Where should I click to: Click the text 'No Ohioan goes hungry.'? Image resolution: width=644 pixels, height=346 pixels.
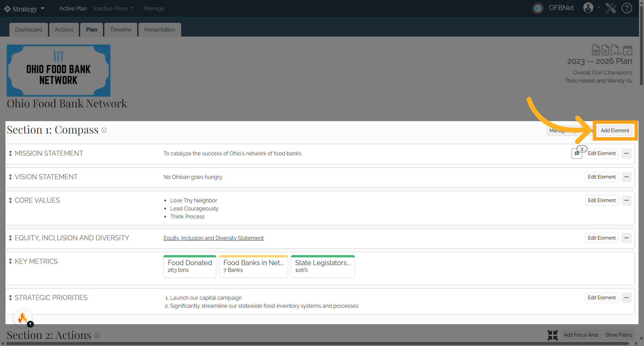coord(193,177)
